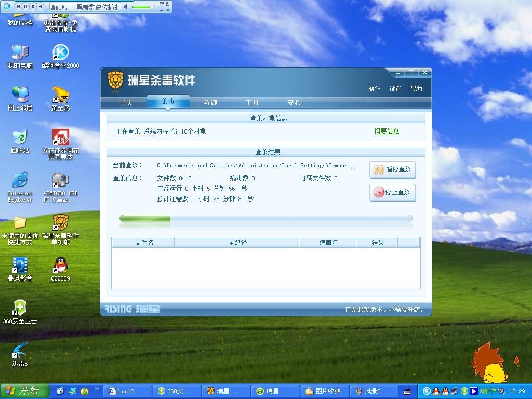This screenshot has height=399, width=532.
Task: Go to the 工具 tab
Action: 252,102
